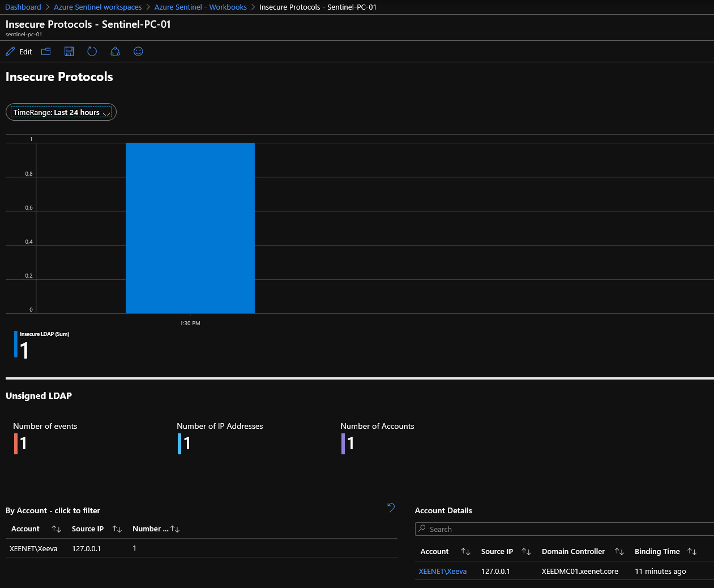Open the TimeRange dropdown
Image resolution: width=714 pixels, height=588 pixels.
coord(61,112)
